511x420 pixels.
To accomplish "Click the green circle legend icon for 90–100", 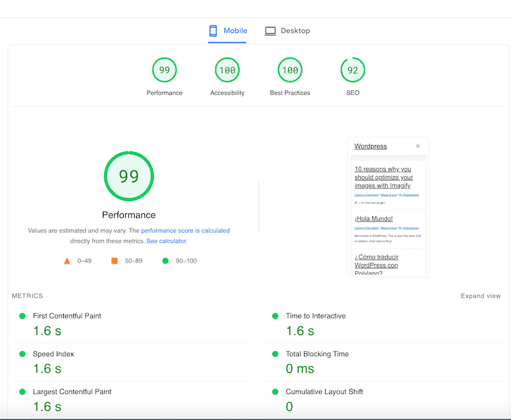I will [165, 260].
